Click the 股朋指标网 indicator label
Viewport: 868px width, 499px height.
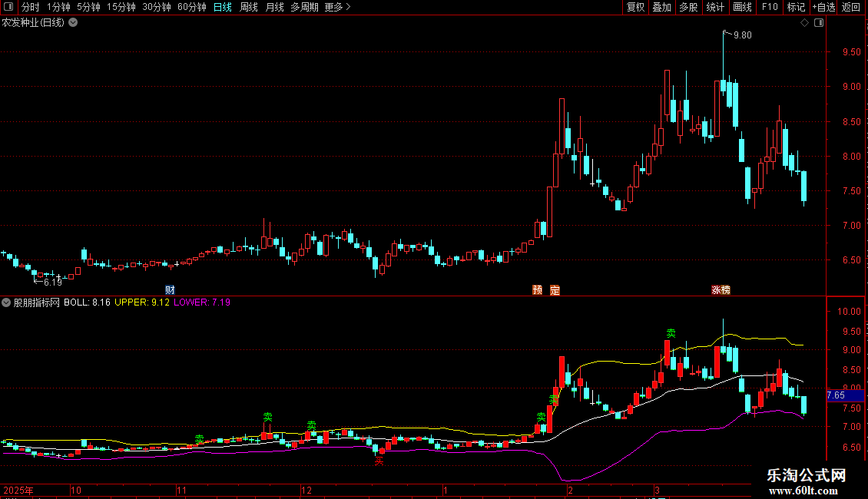(37, 302)
